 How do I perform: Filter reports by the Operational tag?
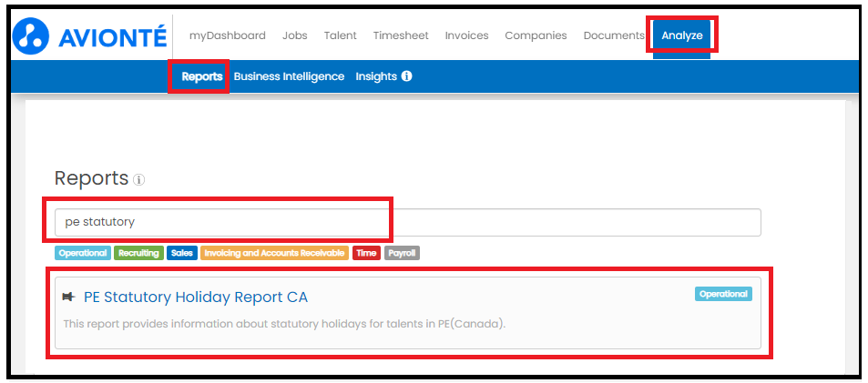point(83,253)
